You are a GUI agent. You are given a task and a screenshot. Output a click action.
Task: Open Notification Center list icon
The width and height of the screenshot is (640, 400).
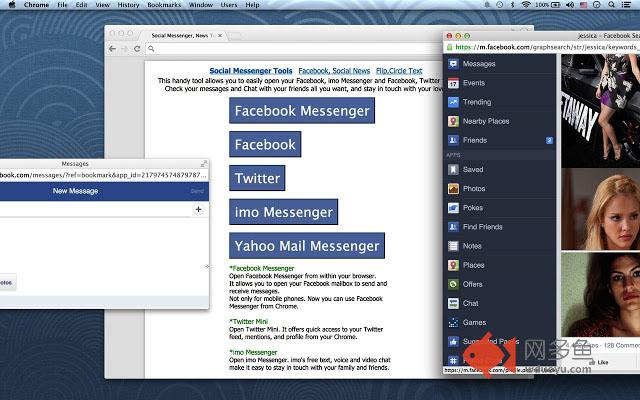click(626, 5)
